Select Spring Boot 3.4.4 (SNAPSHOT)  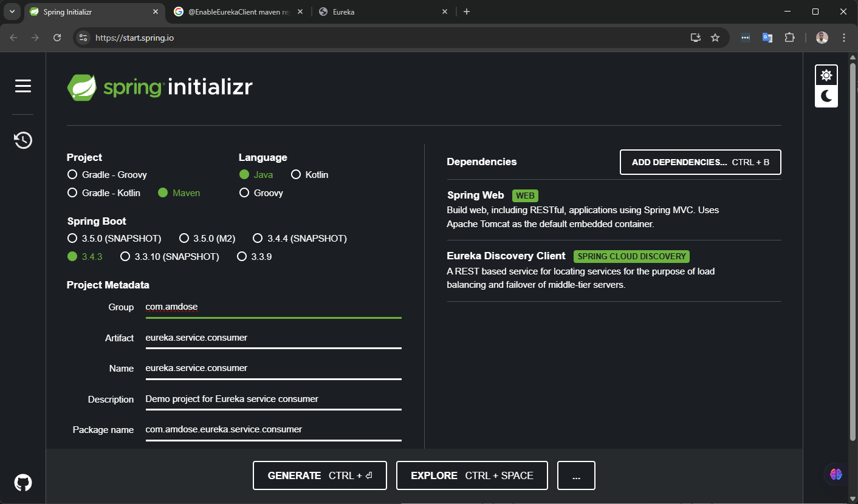point(300,239)
